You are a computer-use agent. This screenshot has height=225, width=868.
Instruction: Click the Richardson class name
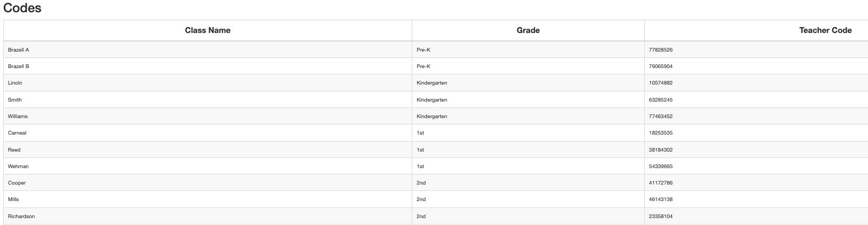[x=21, y=216]
